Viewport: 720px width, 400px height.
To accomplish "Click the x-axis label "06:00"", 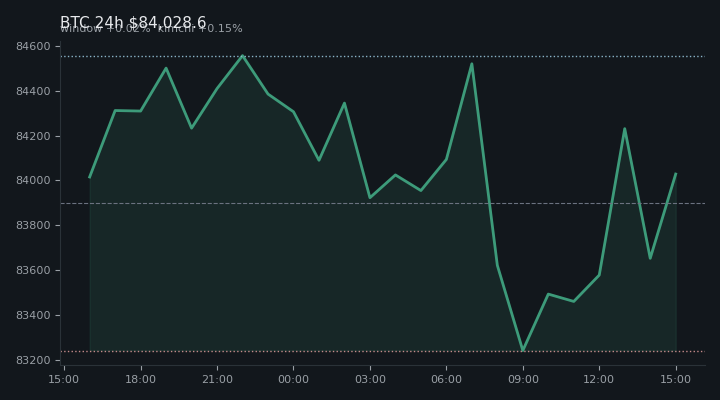I will coord(446,379).
